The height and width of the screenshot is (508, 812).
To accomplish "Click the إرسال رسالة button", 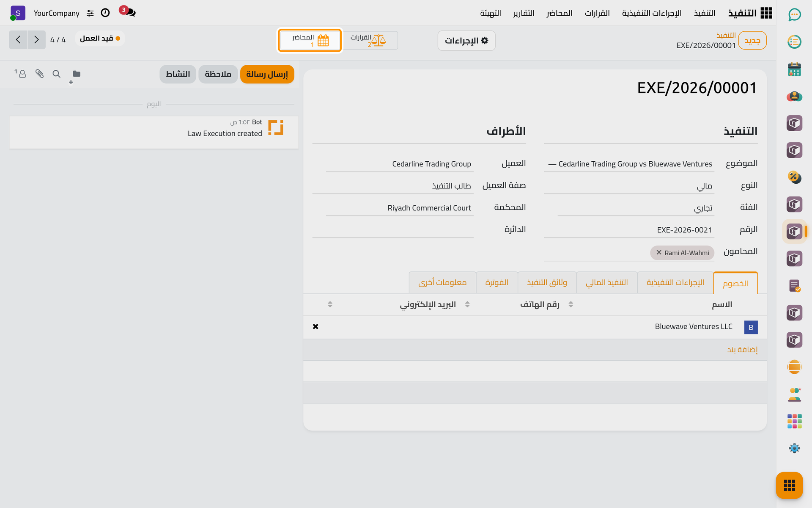I will (x=267, y=74).
